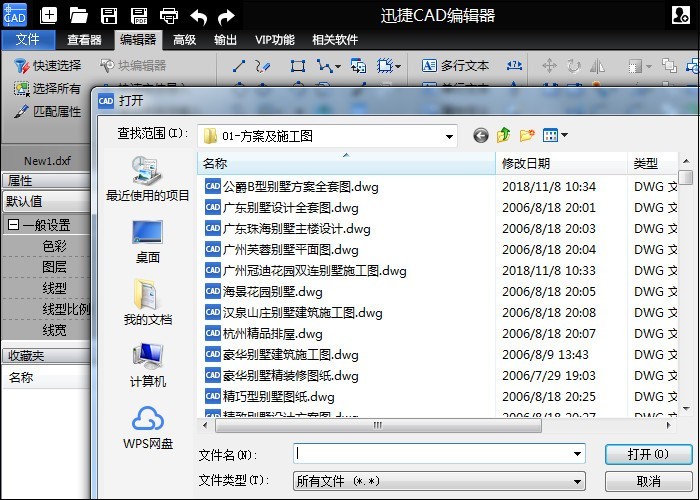The width and height of the screenshot is (700, 500).
Task: Expand the 查找范围 folder dropdown
Action: pyautogui.click(x=450, y=136)
